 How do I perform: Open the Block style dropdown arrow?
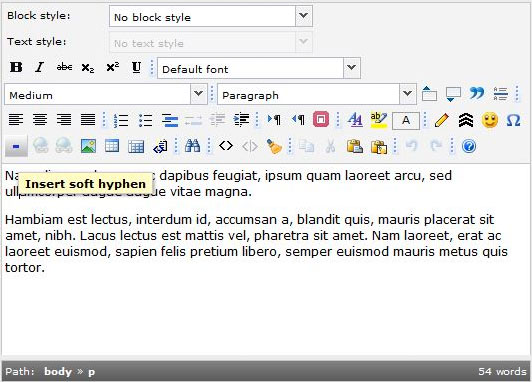[x=303, y=16]
